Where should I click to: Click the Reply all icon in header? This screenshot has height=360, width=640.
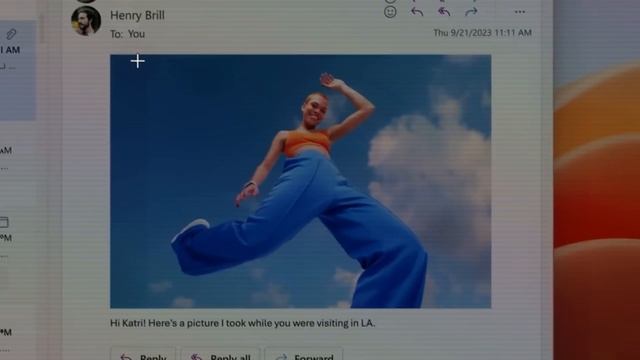(x=444, y=12)
